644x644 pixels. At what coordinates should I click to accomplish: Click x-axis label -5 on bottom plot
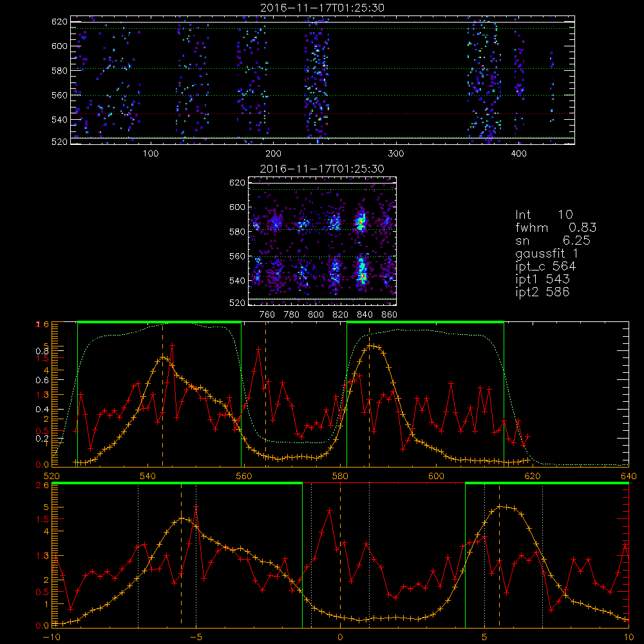coord(196,637)
